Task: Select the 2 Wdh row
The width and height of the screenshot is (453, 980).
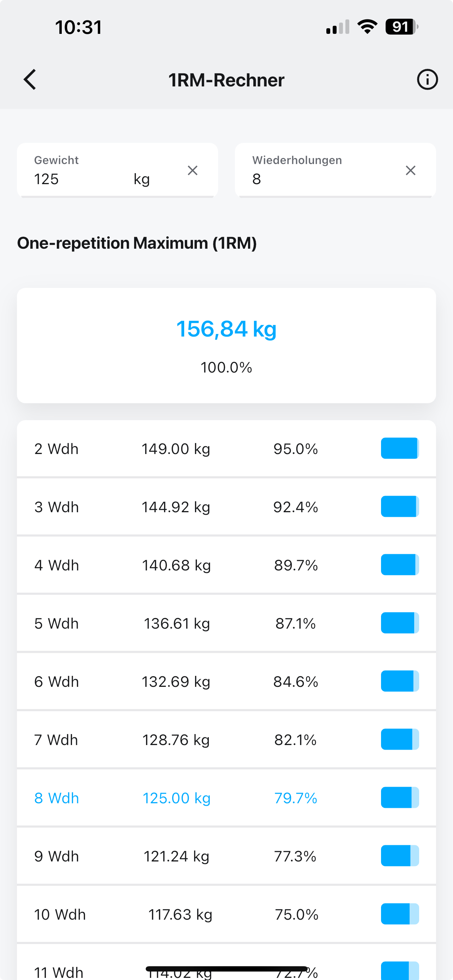Action: click(226, 448)
